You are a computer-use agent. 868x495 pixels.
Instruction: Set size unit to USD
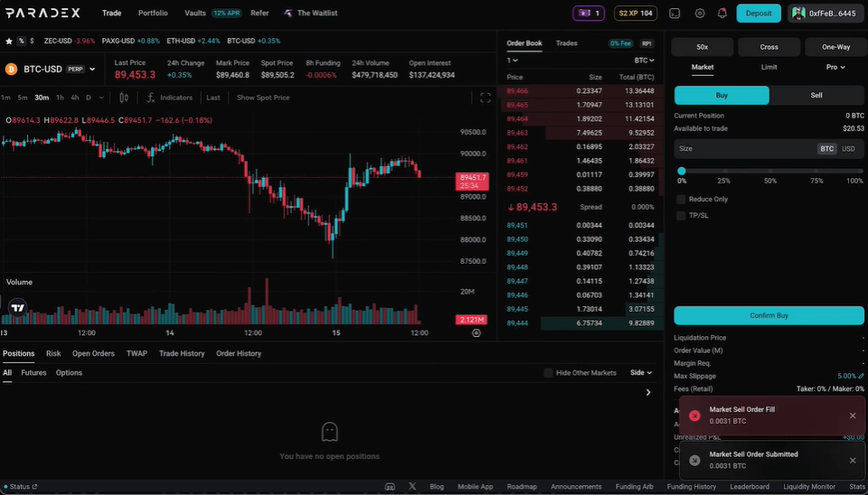(x=848, y=149)
